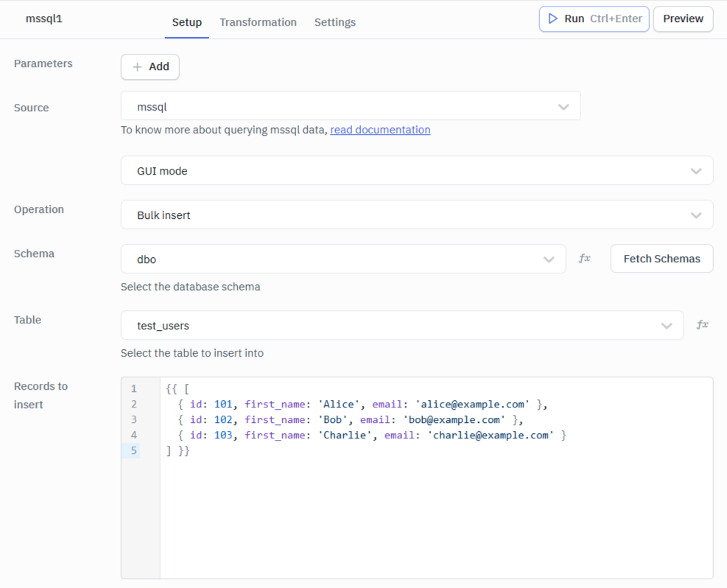The height and width of the screenshot is (588, 727).
Task: Click the chevron arrow of the dbo field
Action: tap(549, 259)
